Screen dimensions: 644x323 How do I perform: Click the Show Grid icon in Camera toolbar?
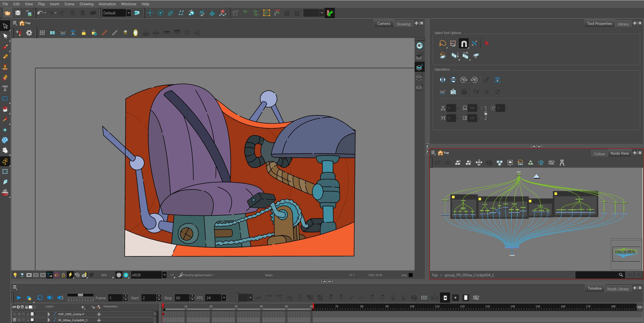42,33
